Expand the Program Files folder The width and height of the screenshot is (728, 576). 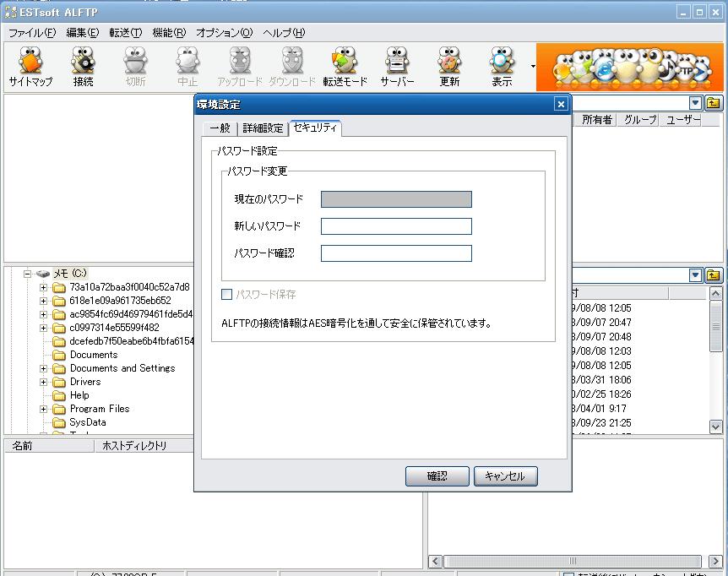click(x=43, y=409)
